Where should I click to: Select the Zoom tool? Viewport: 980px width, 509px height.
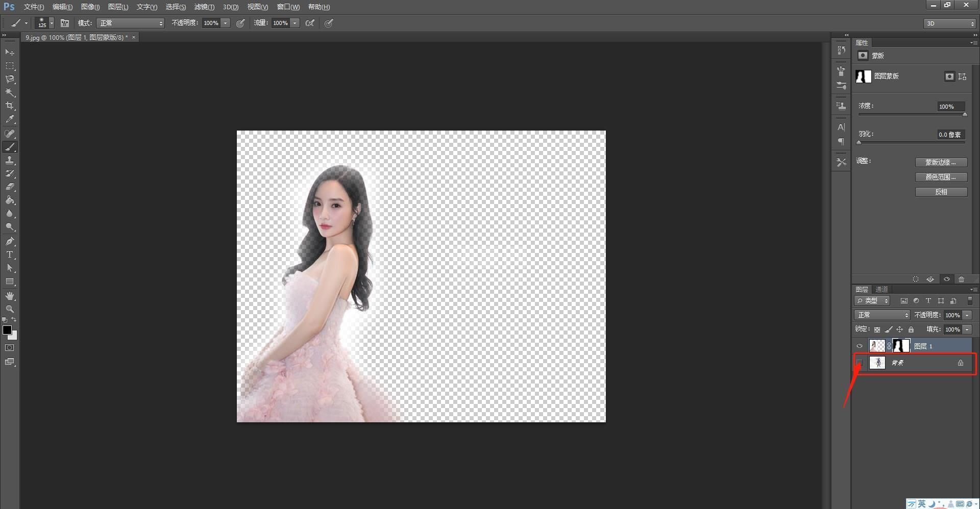click(x=10, y=309)
